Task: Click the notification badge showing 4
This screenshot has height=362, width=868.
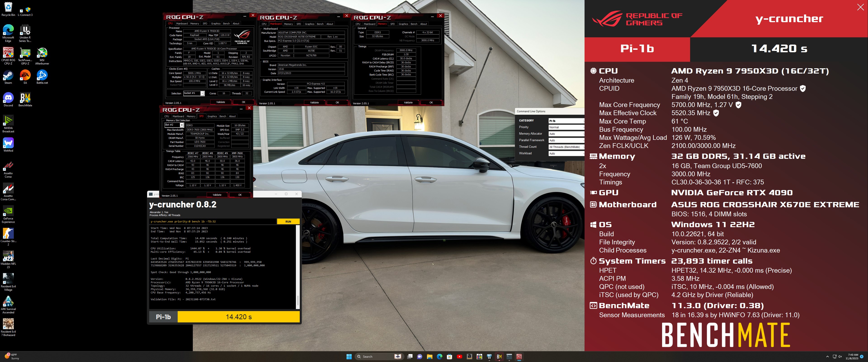Action: (862, 357)
